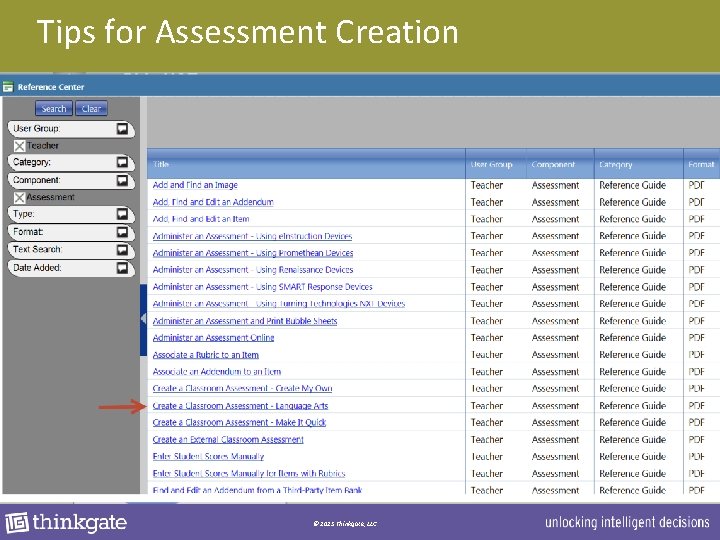Viewport: 720px width, 540px height.
Task: Open Administer Assessment Using Turning Technologies link
Action: coord(279,304)
